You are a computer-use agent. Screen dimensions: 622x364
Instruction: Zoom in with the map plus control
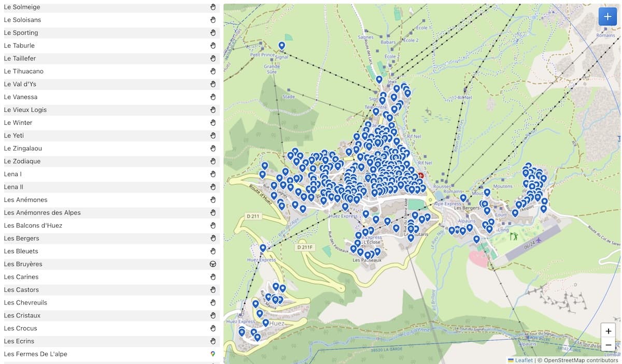pos(608,331)
